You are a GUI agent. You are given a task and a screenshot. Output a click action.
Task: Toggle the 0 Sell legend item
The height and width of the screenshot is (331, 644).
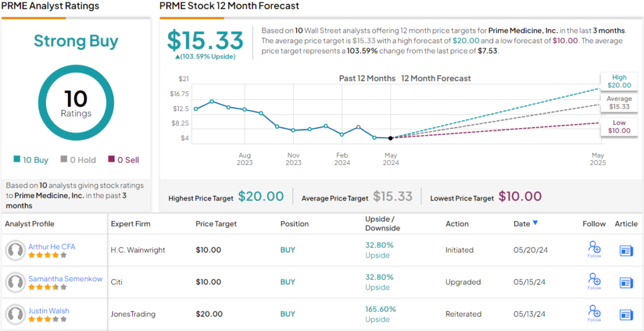point(124,160)
